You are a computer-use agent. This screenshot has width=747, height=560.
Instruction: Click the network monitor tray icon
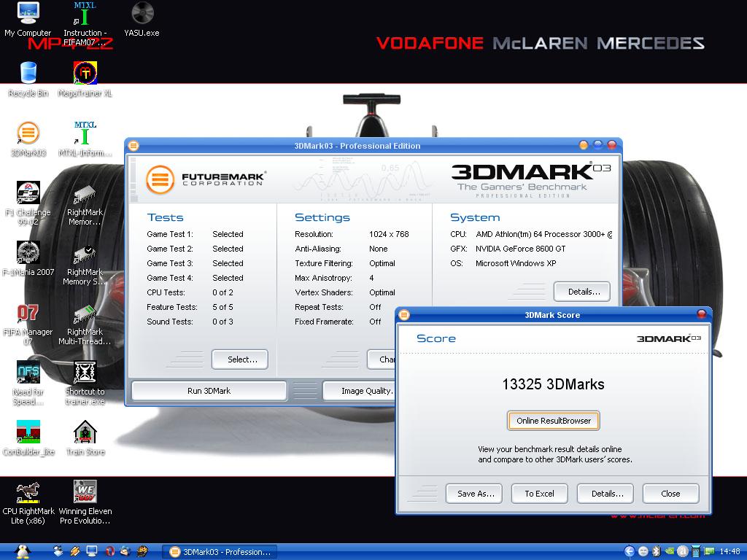coord(709,551)
